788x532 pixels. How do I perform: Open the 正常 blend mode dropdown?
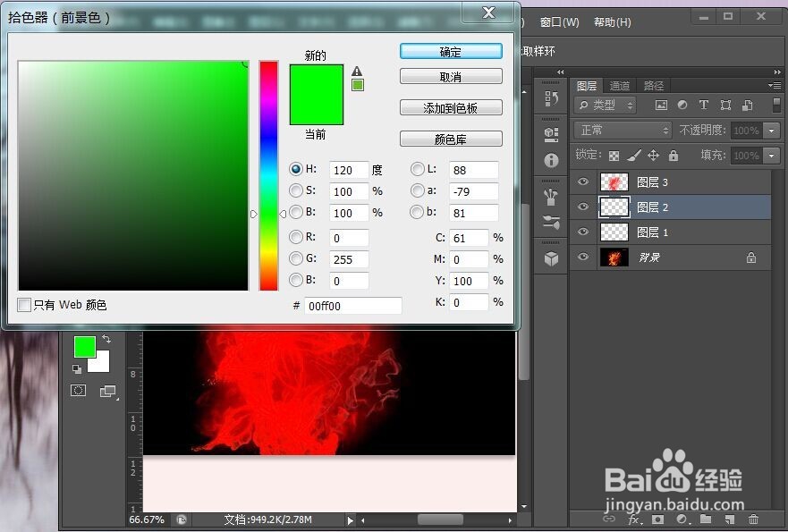point(623,131)
